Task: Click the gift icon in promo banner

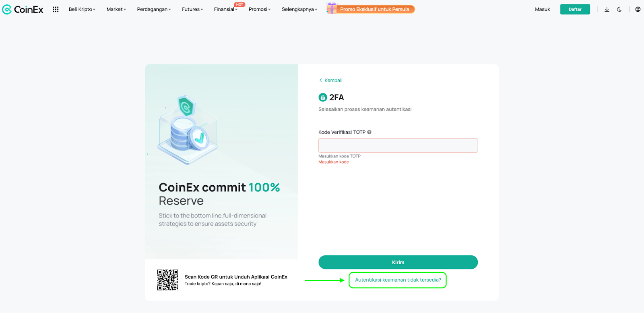Action: (332, 8)
